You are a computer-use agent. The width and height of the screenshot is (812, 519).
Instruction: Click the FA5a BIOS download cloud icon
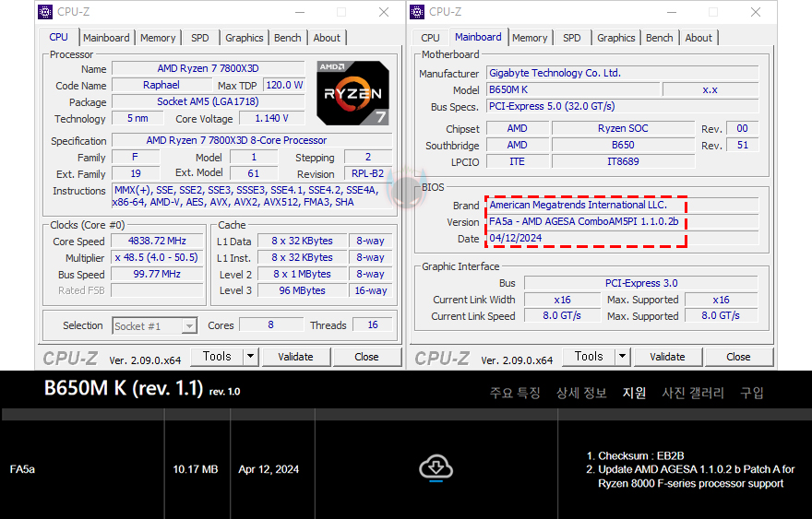[x=436, y=467]
